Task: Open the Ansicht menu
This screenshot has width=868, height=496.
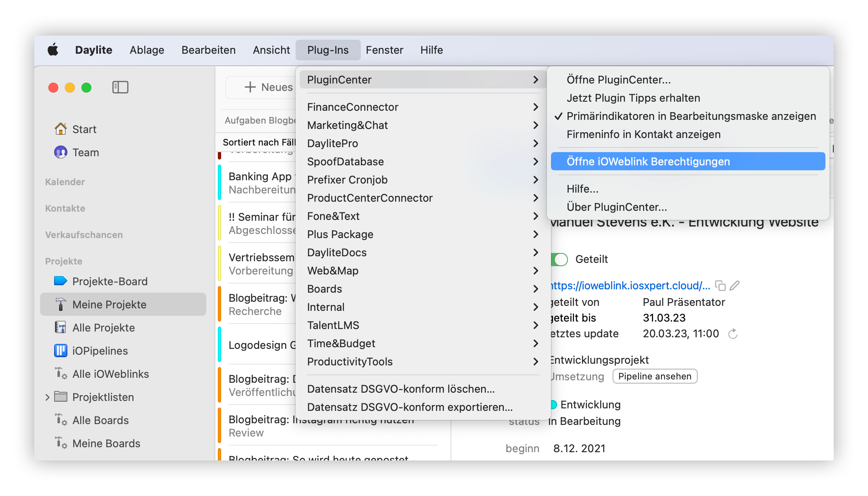Action: point(271,50)
